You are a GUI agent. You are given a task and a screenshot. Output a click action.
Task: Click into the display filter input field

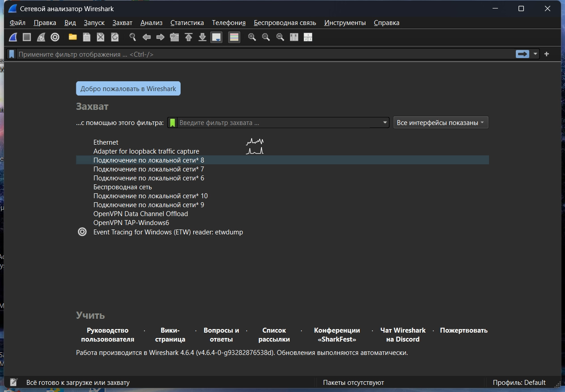tap(264, 54)
